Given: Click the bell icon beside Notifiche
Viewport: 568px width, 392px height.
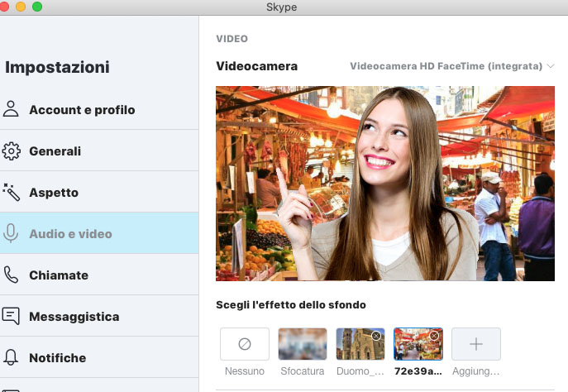Looking at the screenshot, I should 11,357.
